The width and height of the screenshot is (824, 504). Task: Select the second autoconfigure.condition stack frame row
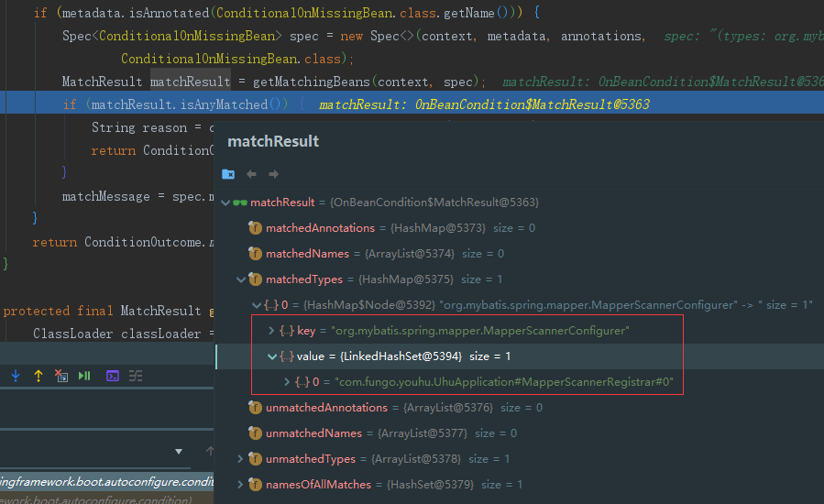coord(106,499)
